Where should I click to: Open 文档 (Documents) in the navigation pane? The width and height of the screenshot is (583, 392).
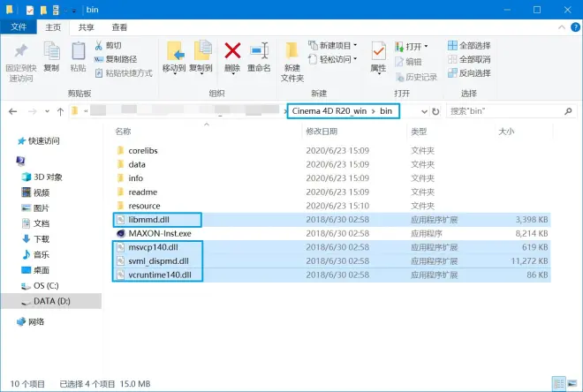click(35, 223)
